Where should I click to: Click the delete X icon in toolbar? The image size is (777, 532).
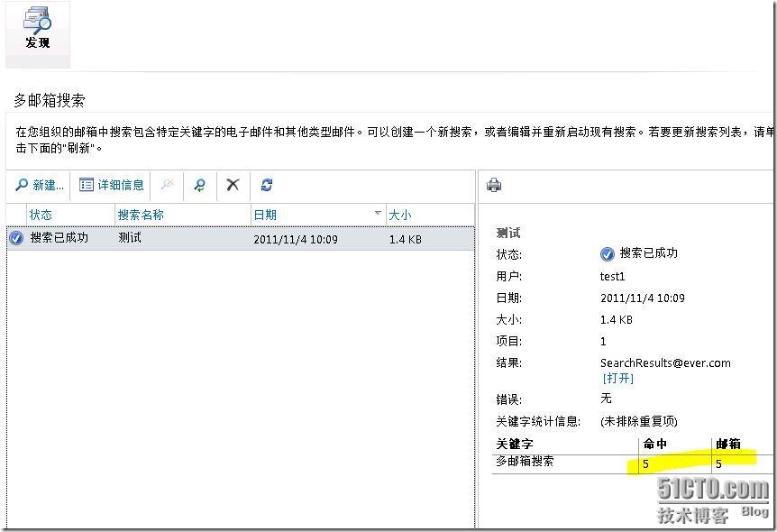click(233, 185)
